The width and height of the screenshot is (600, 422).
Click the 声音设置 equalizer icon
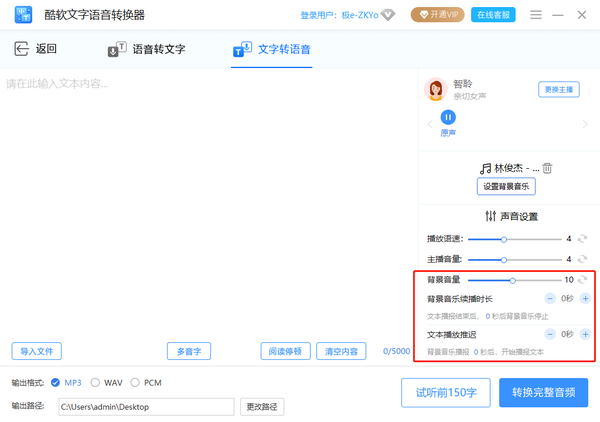490,216
